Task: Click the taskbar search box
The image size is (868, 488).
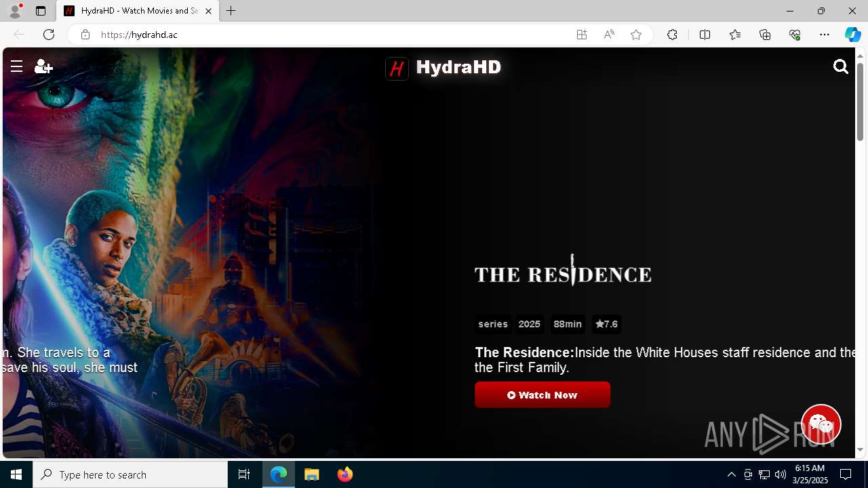Action: point(130,474)
